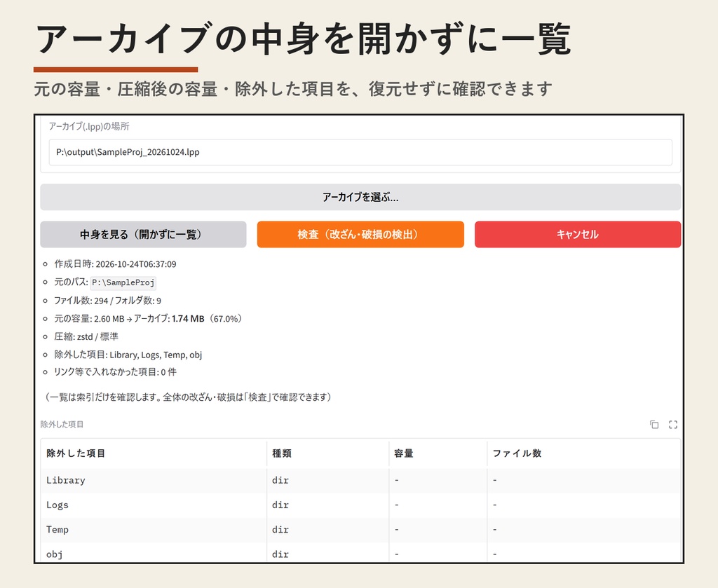Click 検査（改ざん・破損の検出） button
Image resolution: width=718 pixels, height=588 pixels.
[x=360, y=234]
